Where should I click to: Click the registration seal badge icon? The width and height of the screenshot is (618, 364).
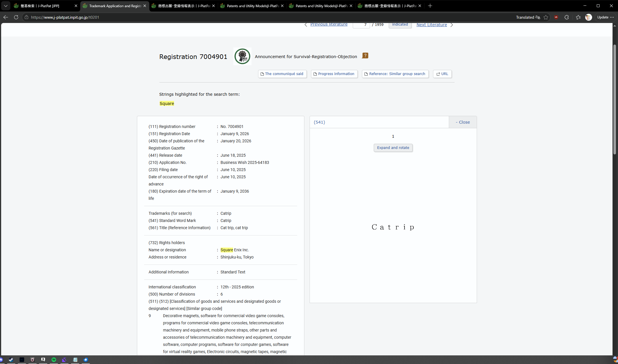(242, 56)
